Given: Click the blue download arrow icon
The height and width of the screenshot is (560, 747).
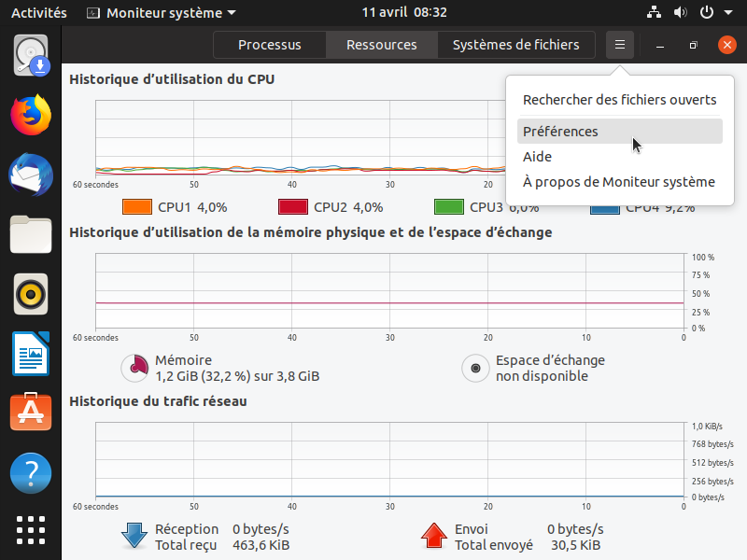Looking at the screenshot, I should 134,536.
